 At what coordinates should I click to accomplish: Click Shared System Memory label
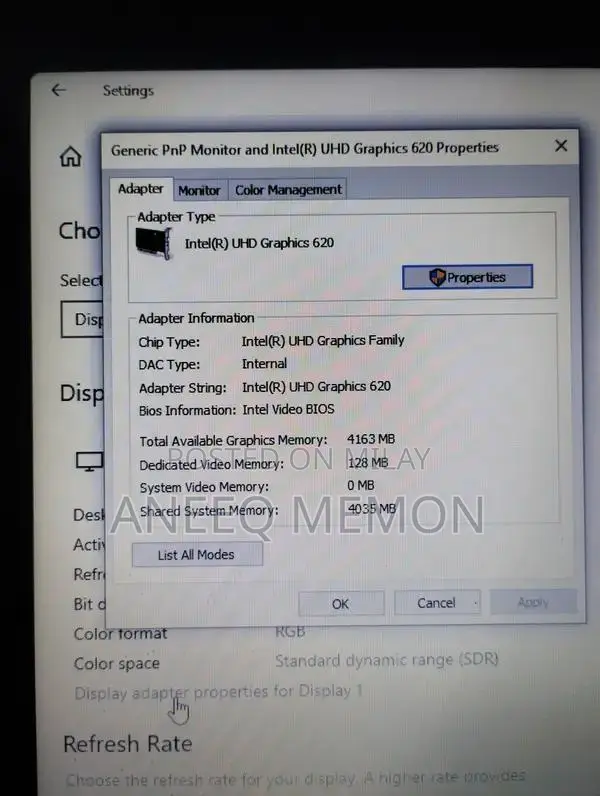pyautogui.click(x=209, y=511)
